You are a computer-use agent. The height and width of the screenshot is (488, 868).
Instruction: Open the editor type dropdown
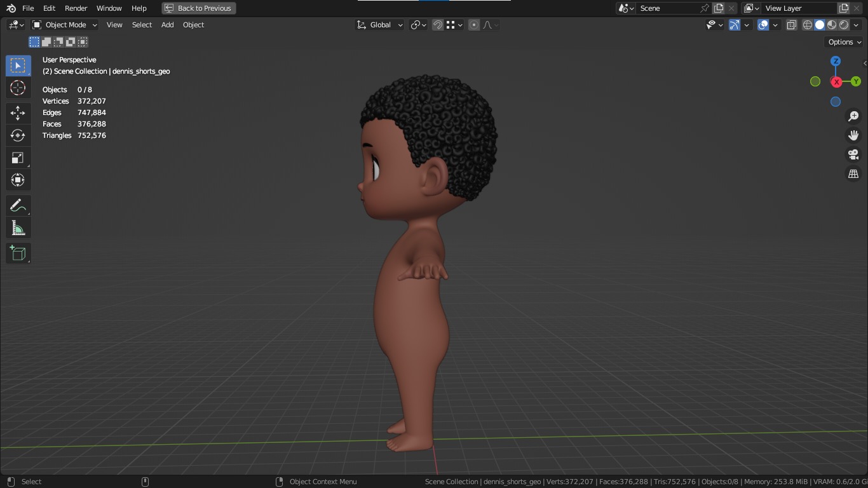coord(16,25)
